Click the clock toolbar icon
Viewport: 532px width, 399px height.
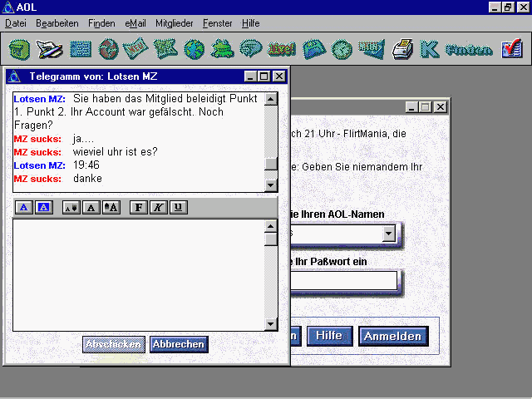[x=342, y=50]
